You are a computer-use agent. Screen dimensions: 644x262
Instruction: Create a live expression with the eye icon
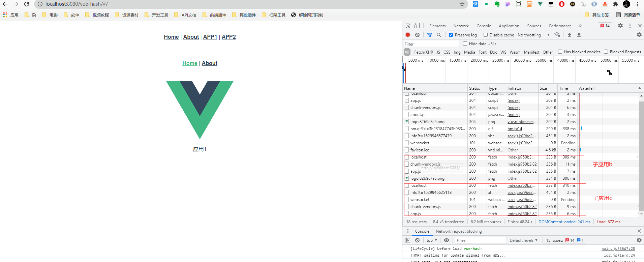pos(447,240)
